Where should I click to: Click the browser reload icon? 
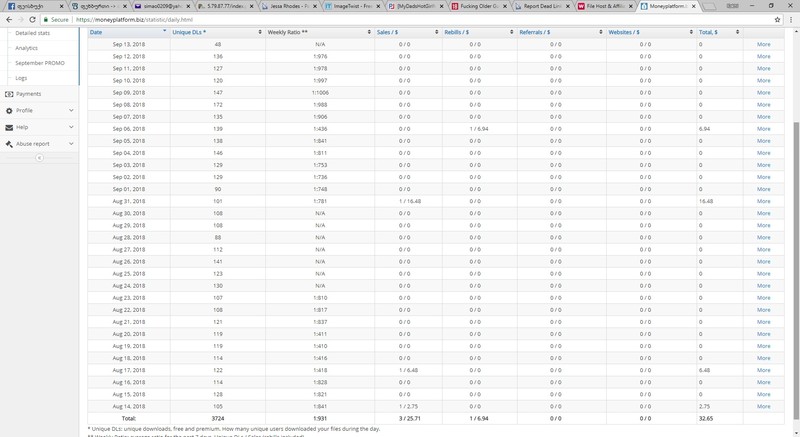pyautogui.click(x=32, y=19)
